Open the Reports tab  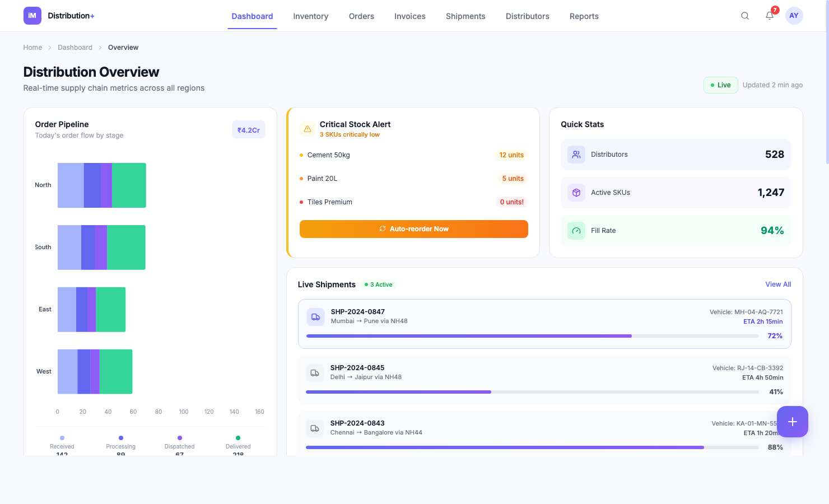point(584,16)
